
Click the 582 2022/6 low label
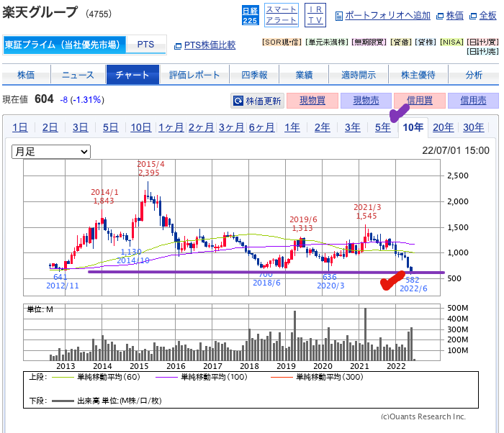(413, 284)
